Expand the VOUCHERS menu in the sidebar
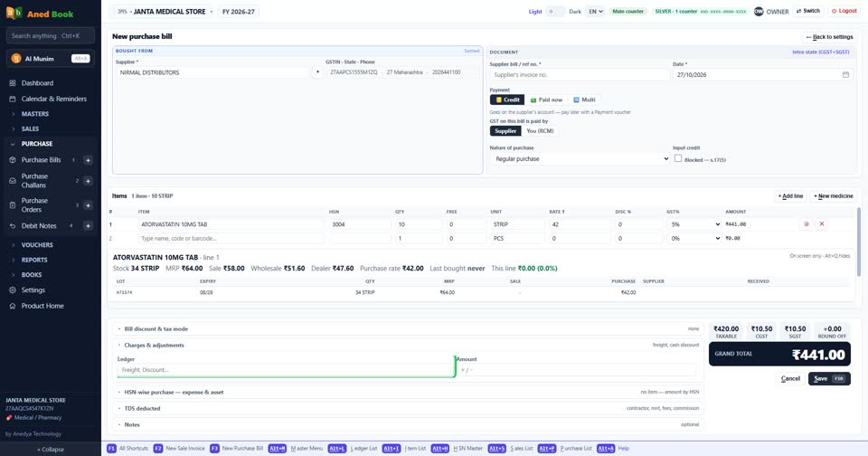 (37, 245)
